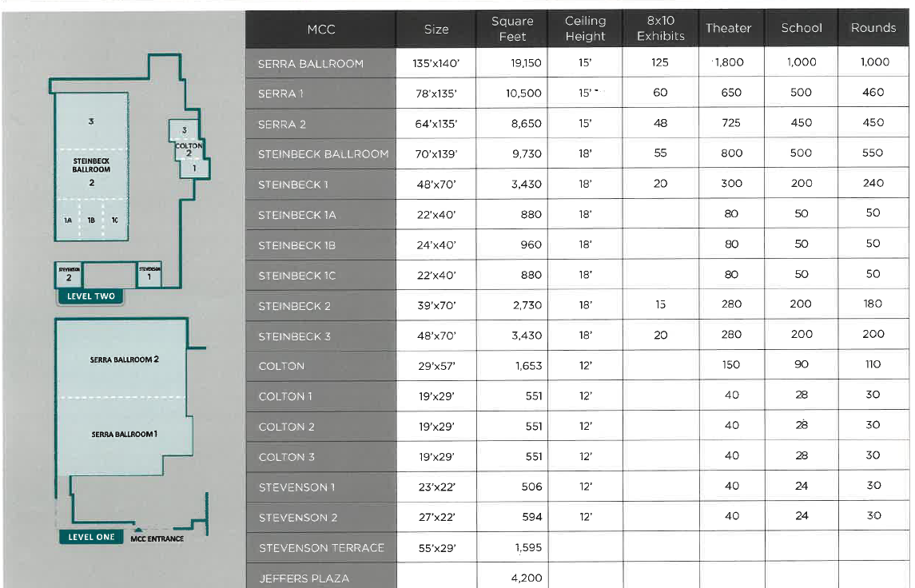Select the 135'x140' size cell
The image size is (915, 588).
pos(436,63)
